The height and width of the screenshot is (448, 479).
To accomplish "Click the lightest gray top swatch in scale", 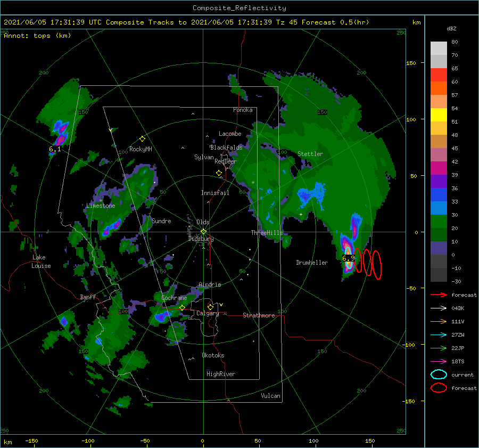I will click(x=439, y=48).
